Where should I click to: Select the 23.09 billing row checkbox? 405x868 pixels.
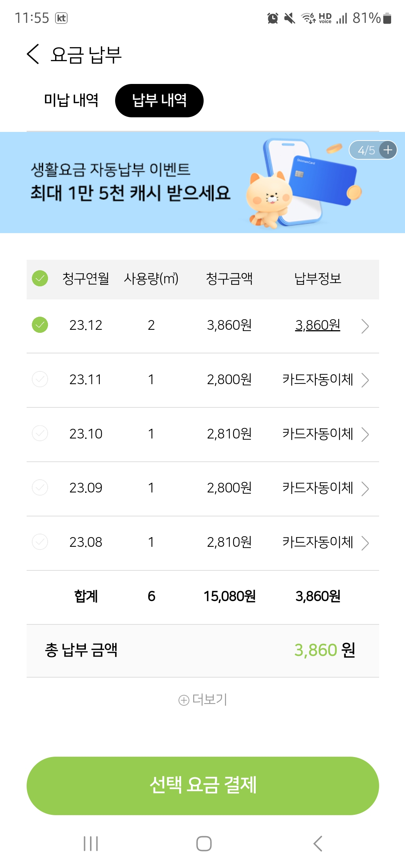pos(40,488)
